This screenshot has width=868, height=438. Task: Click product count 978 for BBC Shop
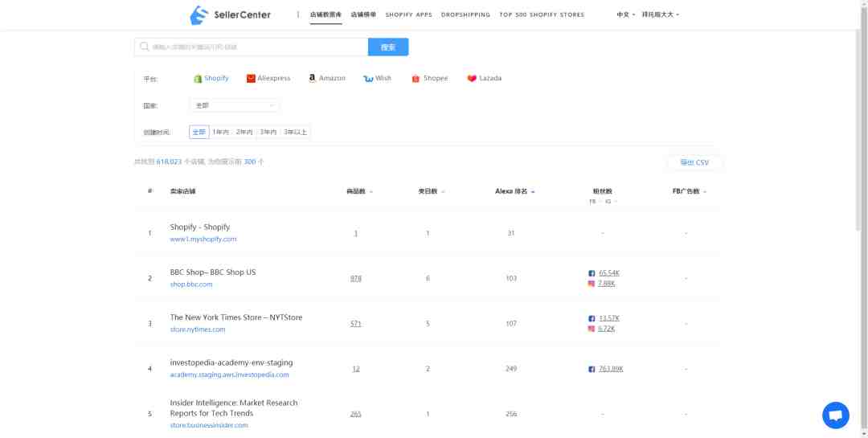[355, 279]
